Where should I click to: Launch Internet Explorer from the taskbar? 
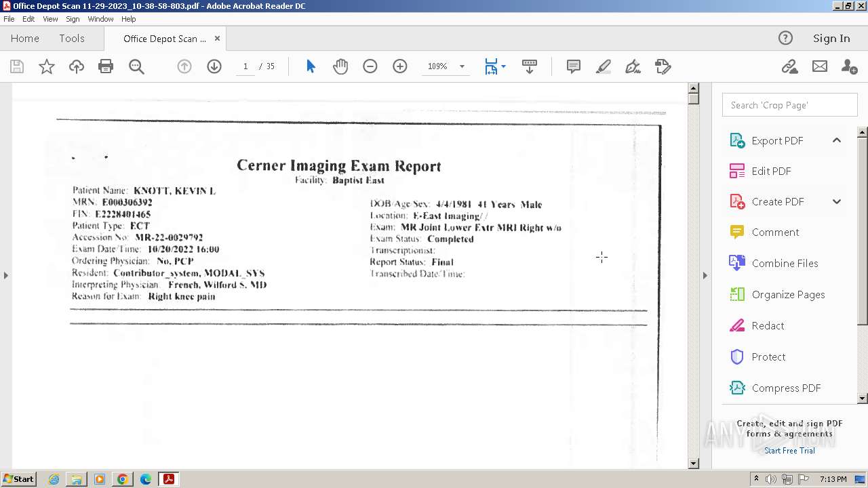point(54,479)
